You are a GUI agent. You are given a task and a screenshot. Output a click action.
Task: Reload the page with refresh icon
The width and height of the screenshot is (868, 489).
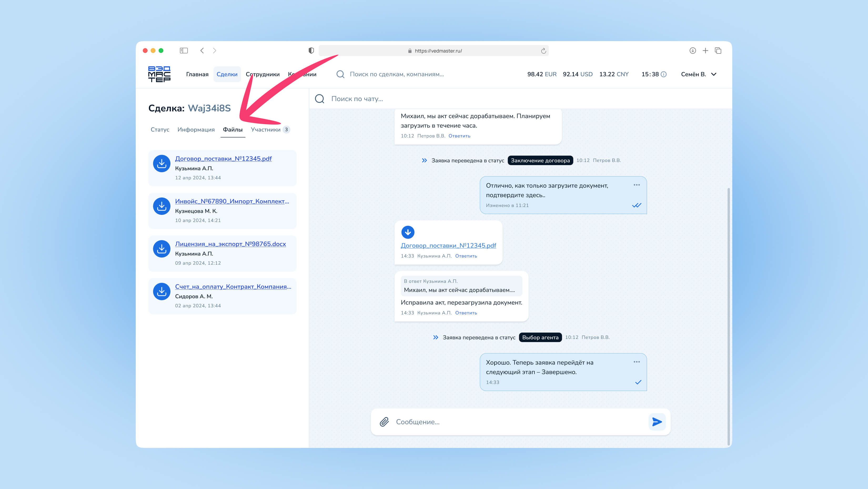[x=543, y=51]
